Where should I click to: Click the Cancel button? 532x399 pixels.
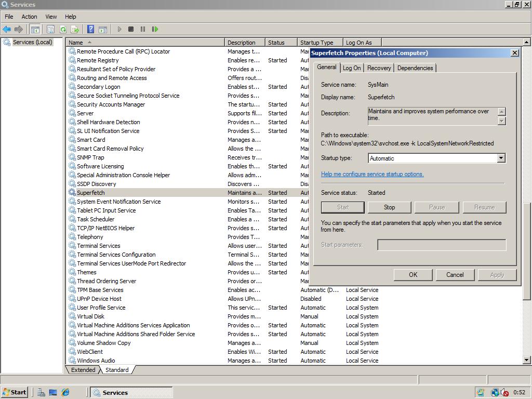pos(455,275)
